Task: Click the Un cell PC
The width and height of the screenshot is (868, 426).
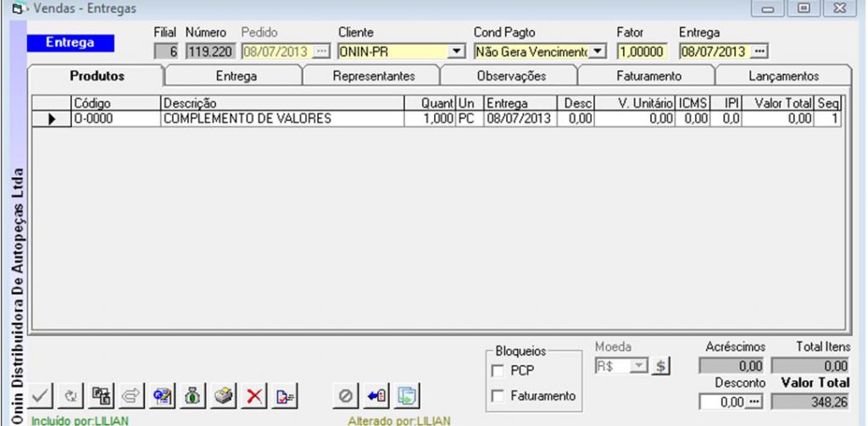Action: [470, 119]
